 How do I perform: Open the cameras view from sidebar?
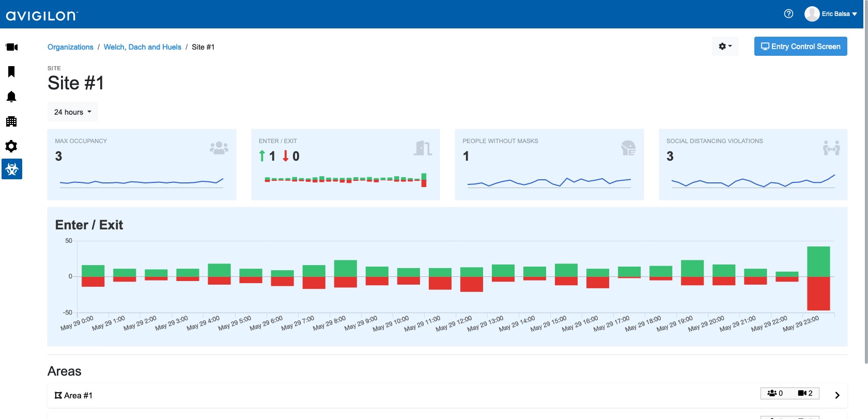(11, 47)
